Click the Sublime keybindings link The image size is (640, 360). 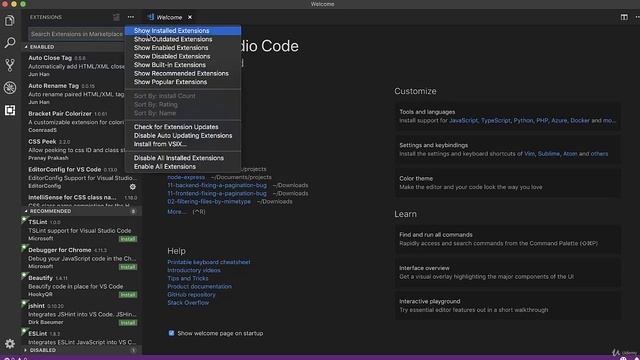pyautogui.click(x=549, y=154)
